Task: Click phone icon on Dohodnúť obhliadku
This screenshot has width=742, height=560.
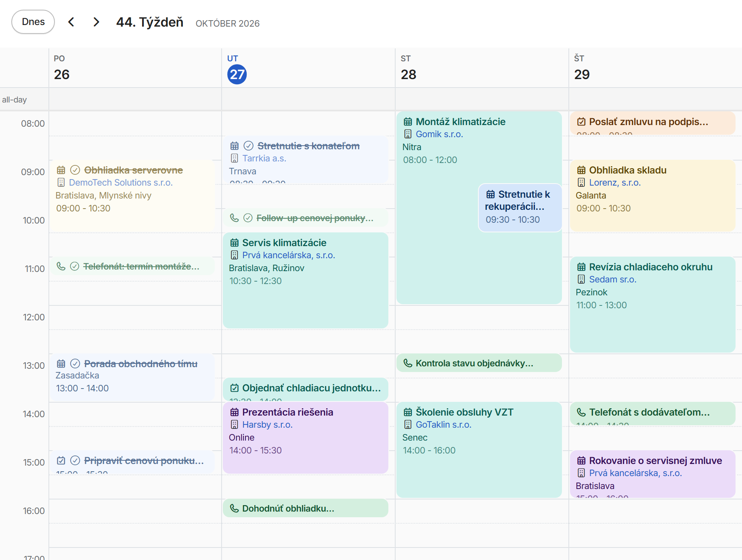Action: point(235,508)
